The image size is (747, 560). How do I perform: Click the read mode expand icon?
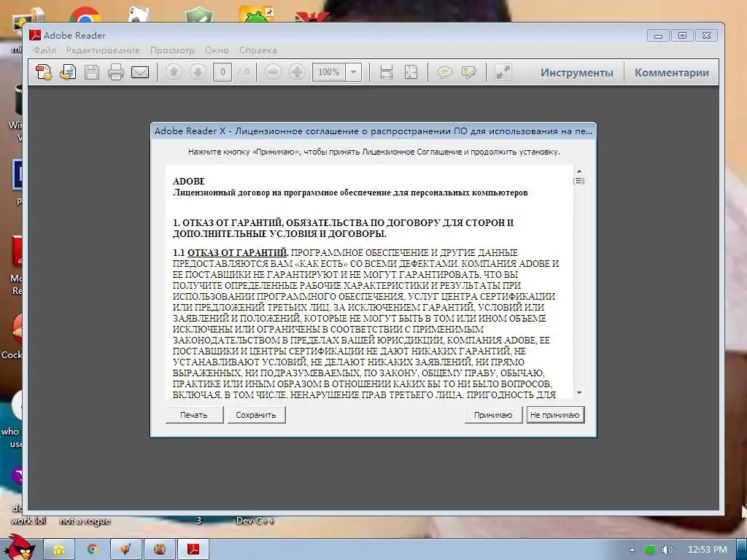pos(503,72)
